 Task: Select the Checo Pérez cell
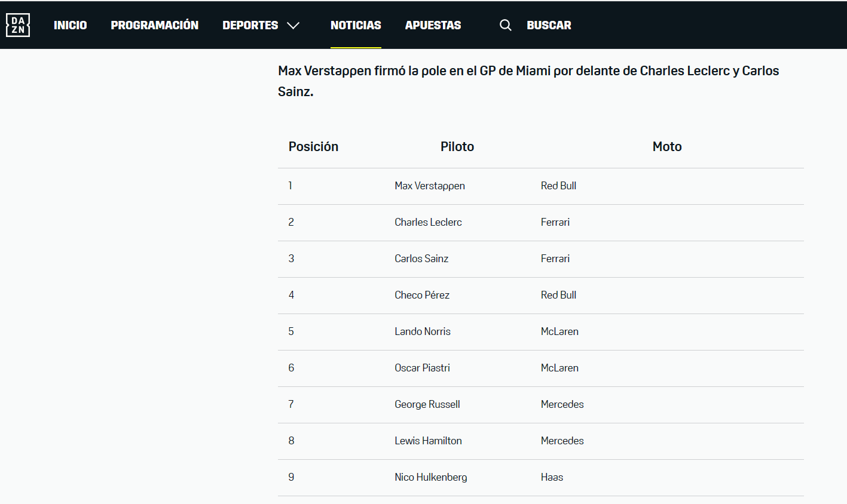click(x=422, y=295)
